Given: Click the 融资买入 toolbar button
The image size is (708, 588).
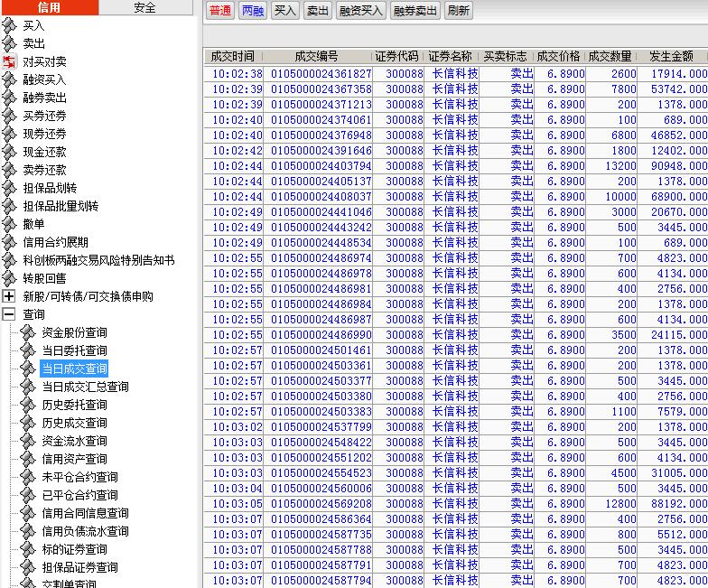Looking at the screenshot, I should (x=360, y=11).
